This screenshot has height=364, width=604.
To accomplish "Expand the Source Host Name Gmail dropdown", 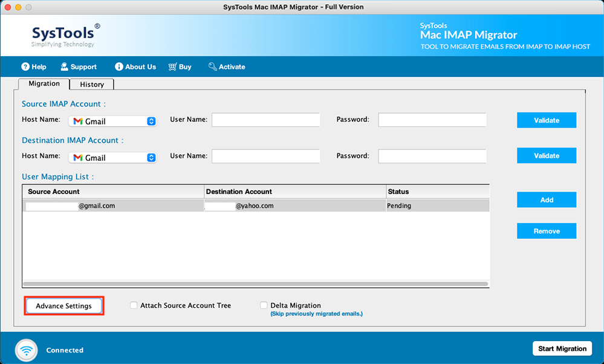I will tap(112, 122).
